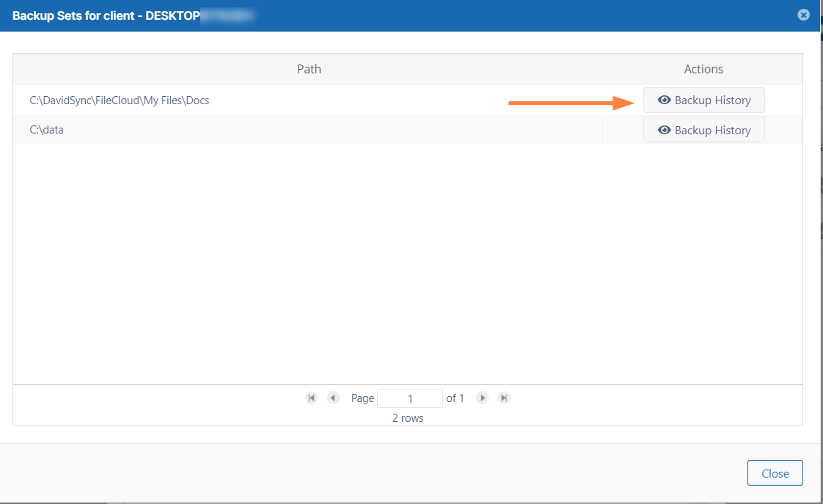Screen dimensions: 823x504
Task: Click the 2 rows count label
Action: (x=406, y=417)
